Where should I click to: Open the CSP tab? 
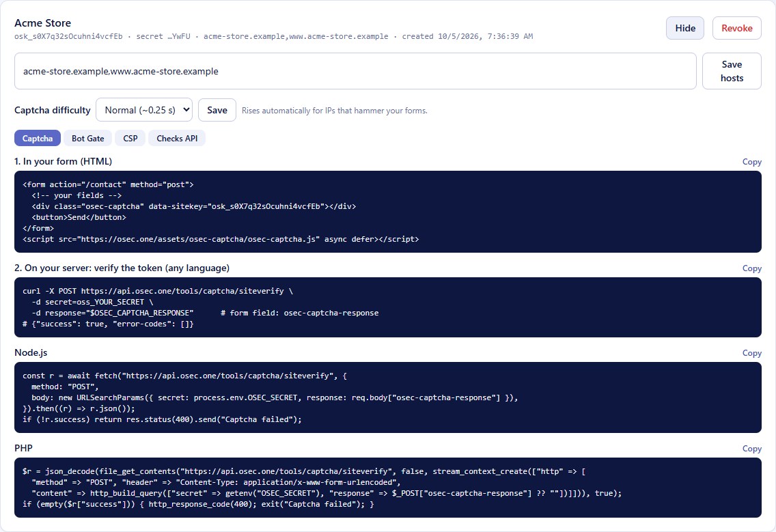(130, 139)
